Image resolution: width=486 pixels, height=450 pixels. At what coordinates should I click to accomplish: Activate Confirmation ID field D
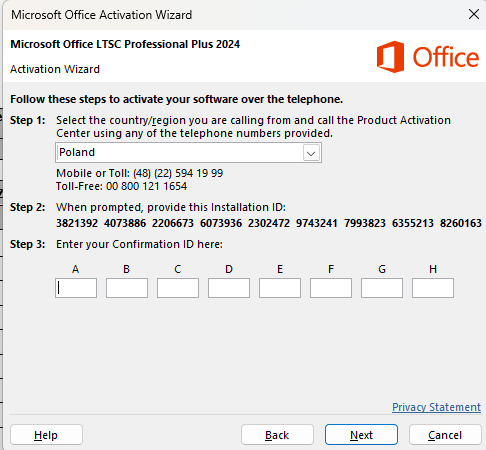(x=229, y=288)
